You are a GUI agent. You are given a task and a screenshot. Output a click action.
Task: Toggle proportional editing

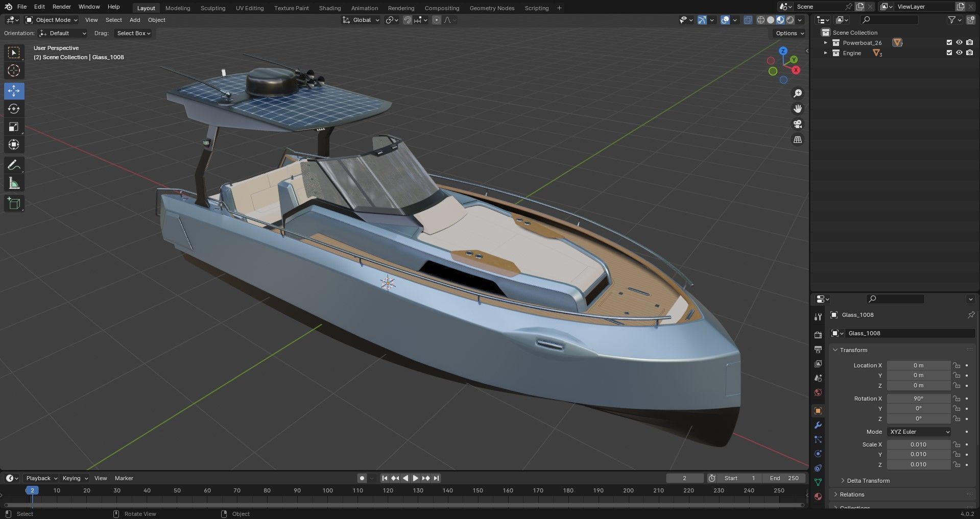point(436,20)
